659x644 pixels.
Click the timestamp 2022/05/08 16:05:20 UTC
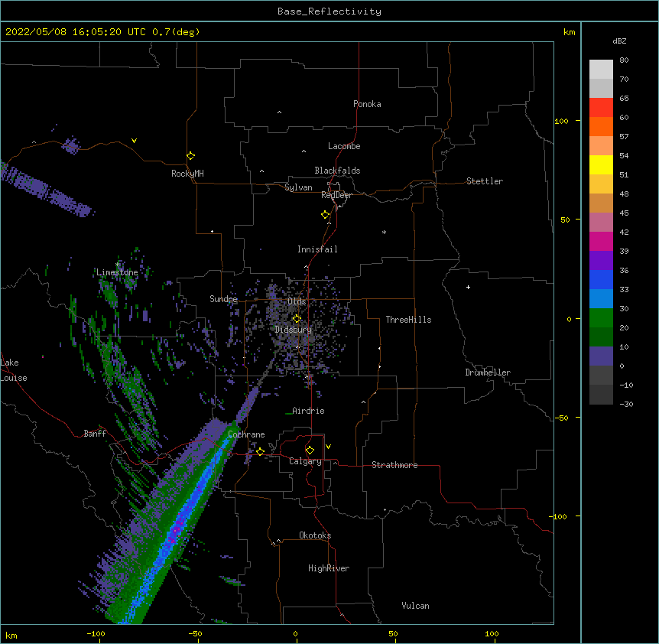point(75,32)
